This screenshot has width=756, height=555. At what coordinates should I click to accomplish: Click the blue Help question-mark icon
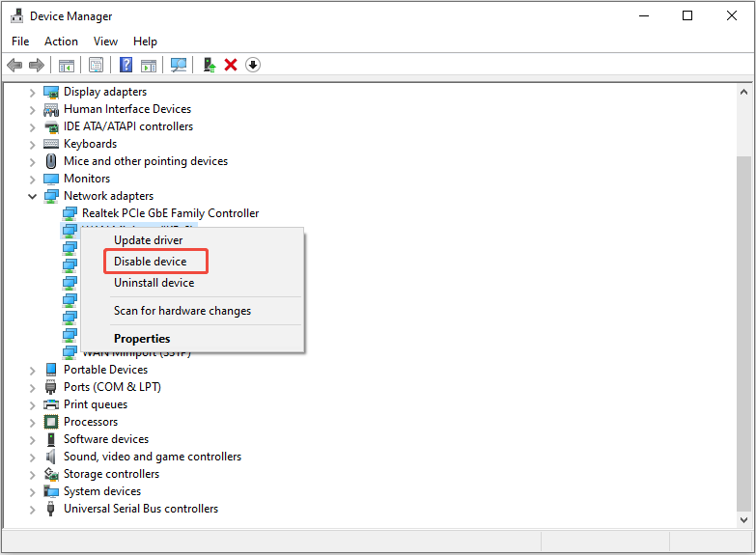pos(126,65)
